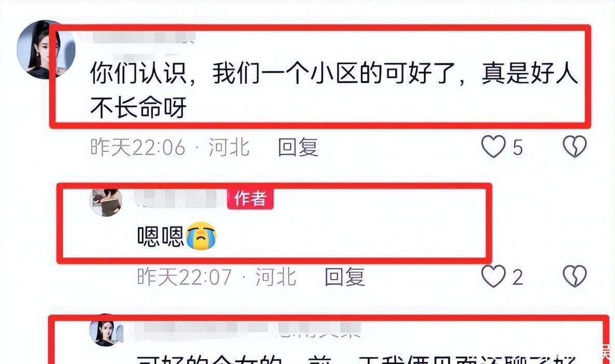This screenshot has width=615, height=364.
Task: Like the author's 22:07 reply
Action: tap(493, 276)
